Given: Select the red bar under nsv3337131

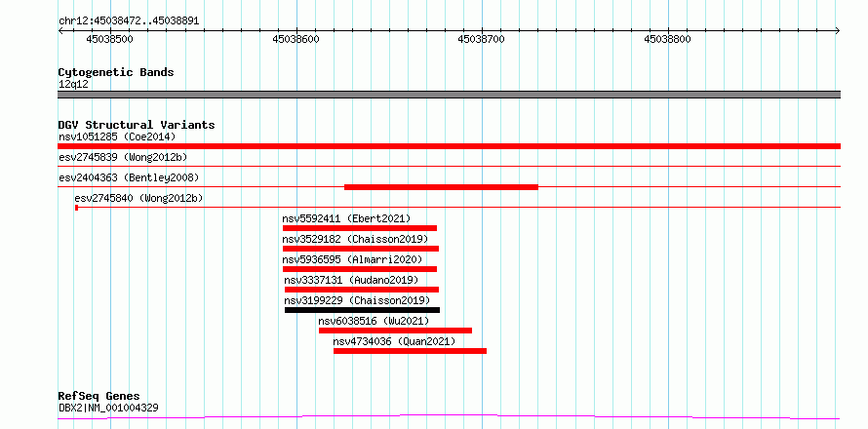Looking at the screenshot, I should [x=362, y=290].
